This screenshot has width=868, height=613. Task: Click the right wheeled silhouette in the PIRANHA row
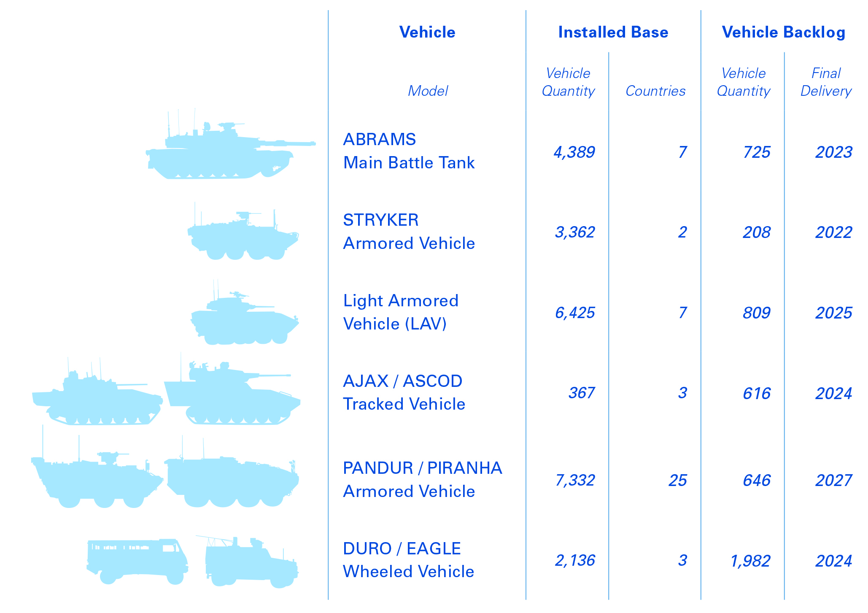(232, 481)
